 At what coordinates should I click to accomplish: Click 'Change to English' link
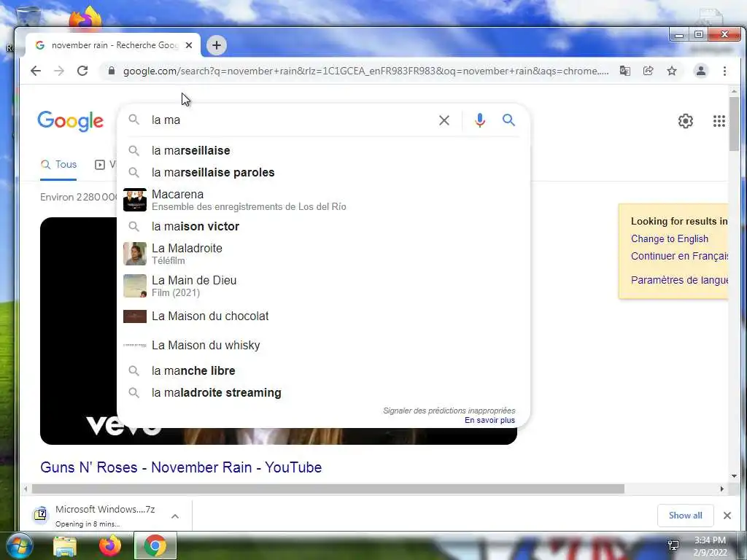(670, 238)
